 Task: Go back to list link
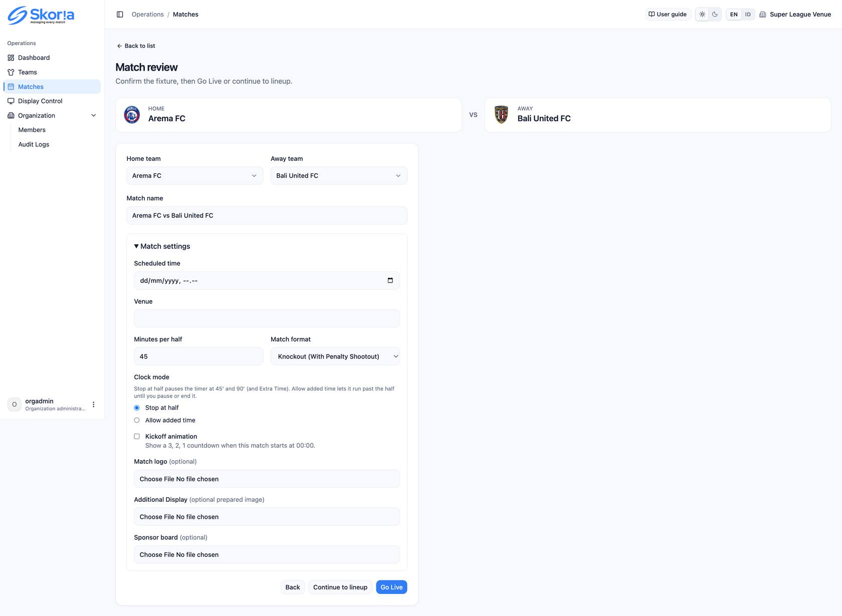[x=136, y=46]
